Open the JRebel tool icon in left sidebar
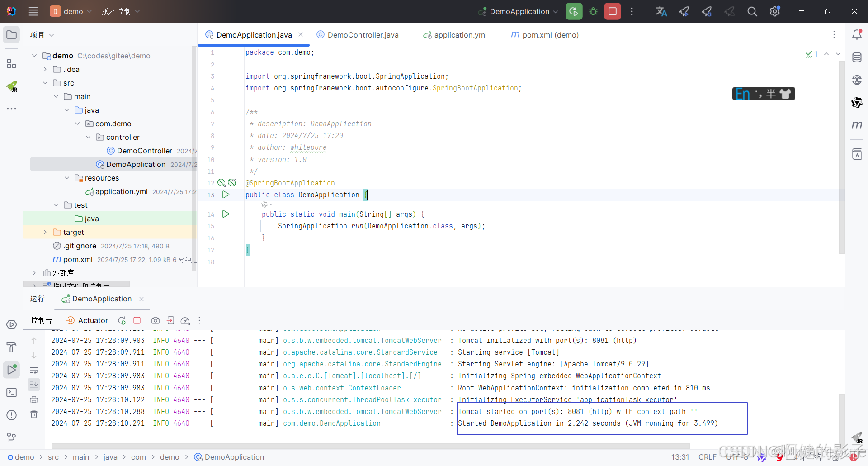868x466 pixels. (12, 86)
